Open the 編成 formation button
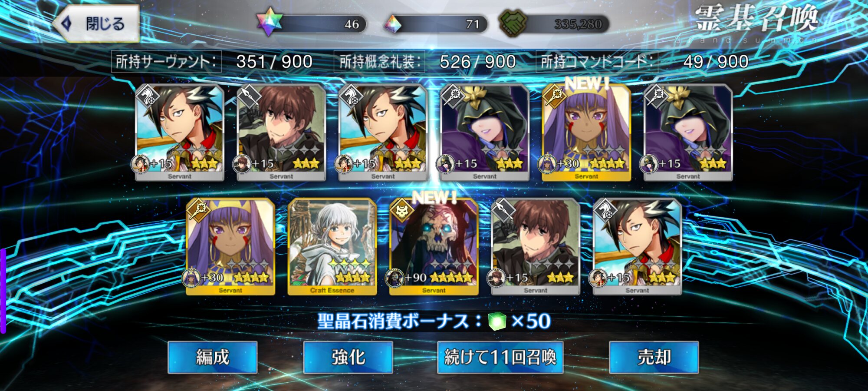 (212, 357)
